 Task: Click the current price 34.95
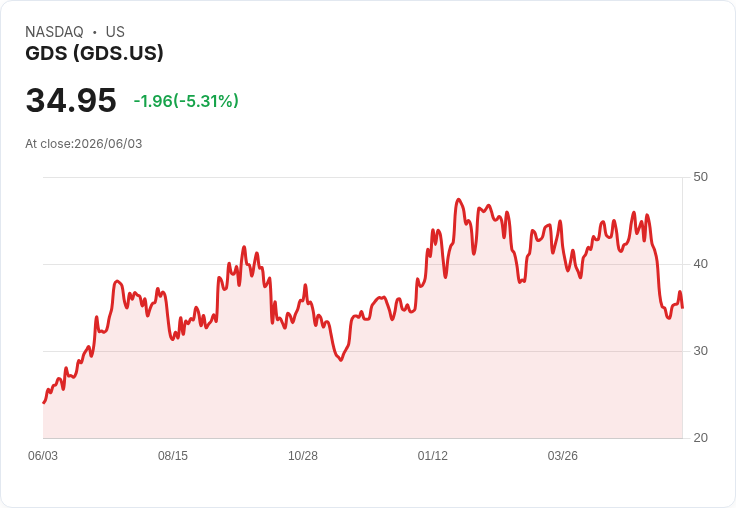point(71,100)
